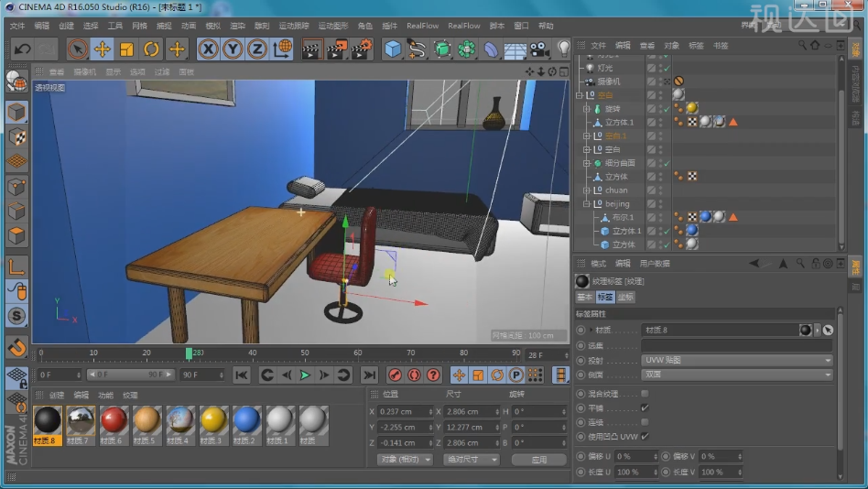Image resolution: width=868 pixels, height=489 pixels.
Task: Open the 插件 menu
Action: (390, 26)
